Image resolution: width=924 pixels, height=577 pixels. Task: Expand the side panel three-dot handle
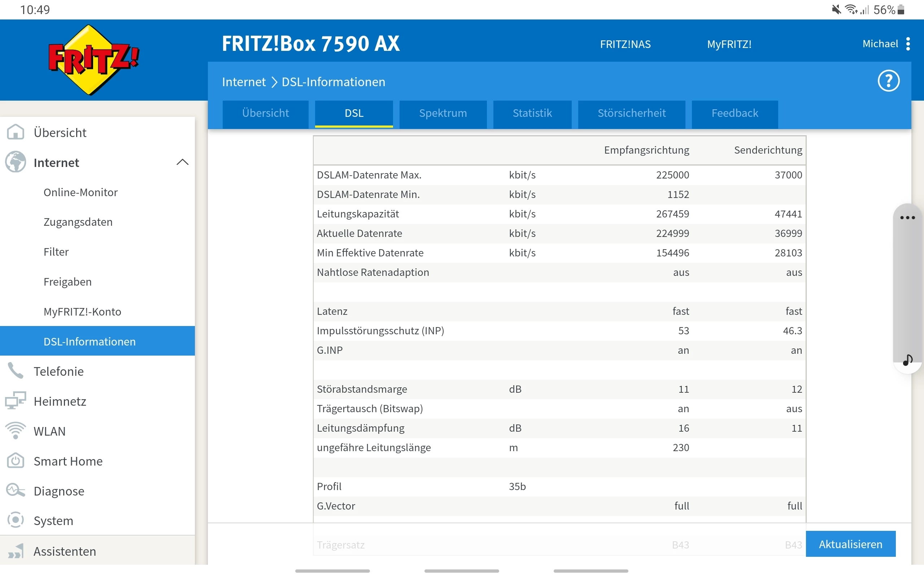pos(907,218)
